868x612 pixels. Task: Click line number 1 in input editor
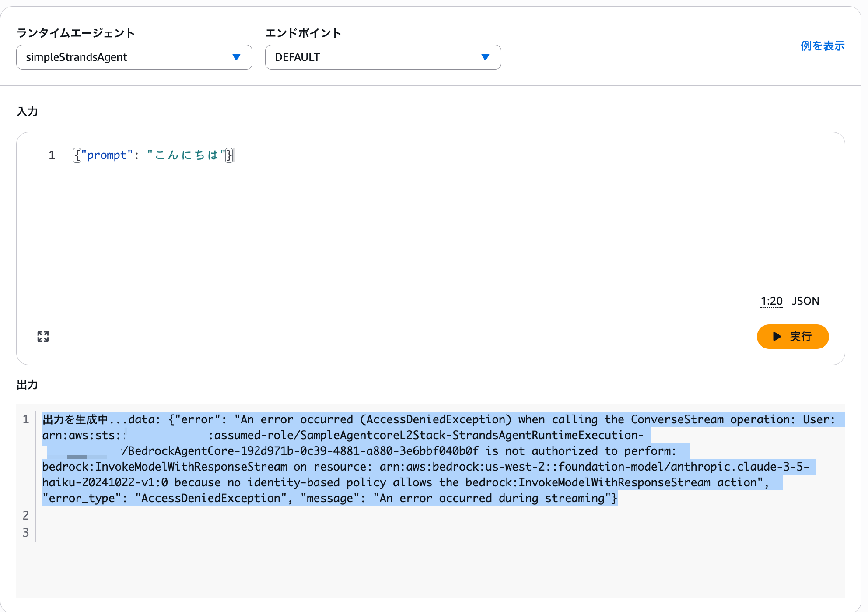click(52, 155)
